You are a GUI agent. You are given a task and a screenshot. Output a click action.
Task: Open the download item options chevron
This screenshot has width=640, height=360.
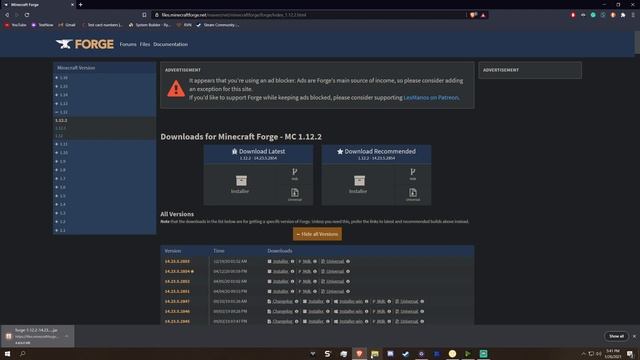pyautogui.click(x=67, y=336)
